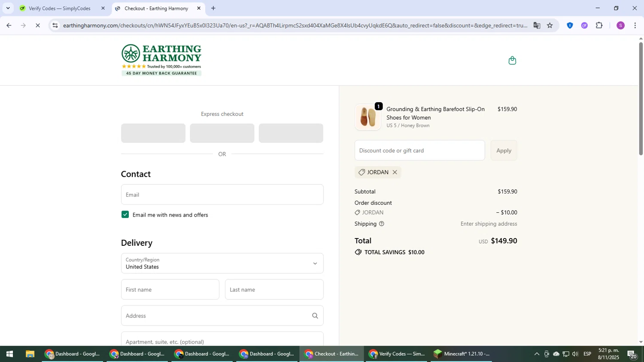Image resolution: width=644 pixels, height=362 pixels.
Task: Click the Grounding & Earthing Barefoot Slip-On product title
Action: coord(435,113)
